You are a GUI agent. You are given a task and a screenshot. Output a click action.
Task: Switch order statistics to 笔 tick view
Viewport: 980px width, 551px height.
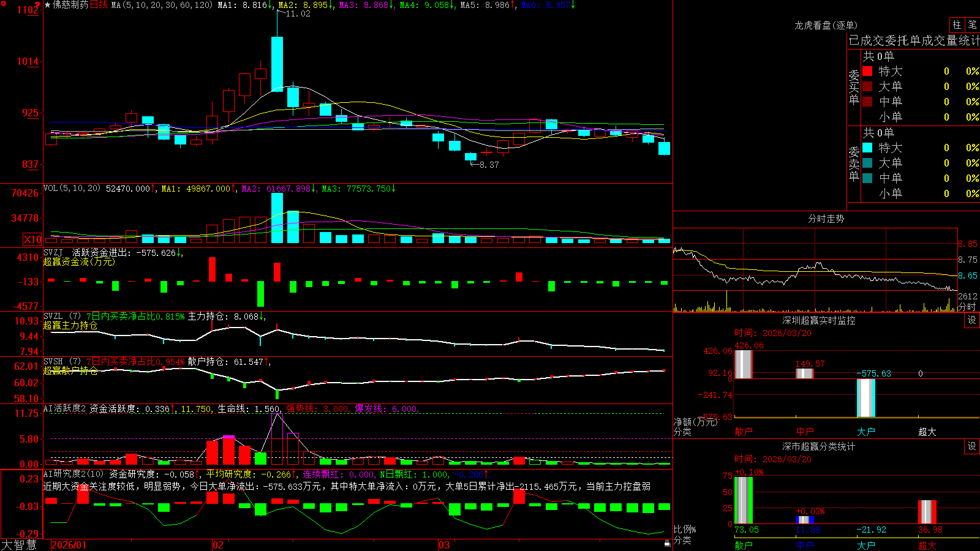tap(972, 25)
